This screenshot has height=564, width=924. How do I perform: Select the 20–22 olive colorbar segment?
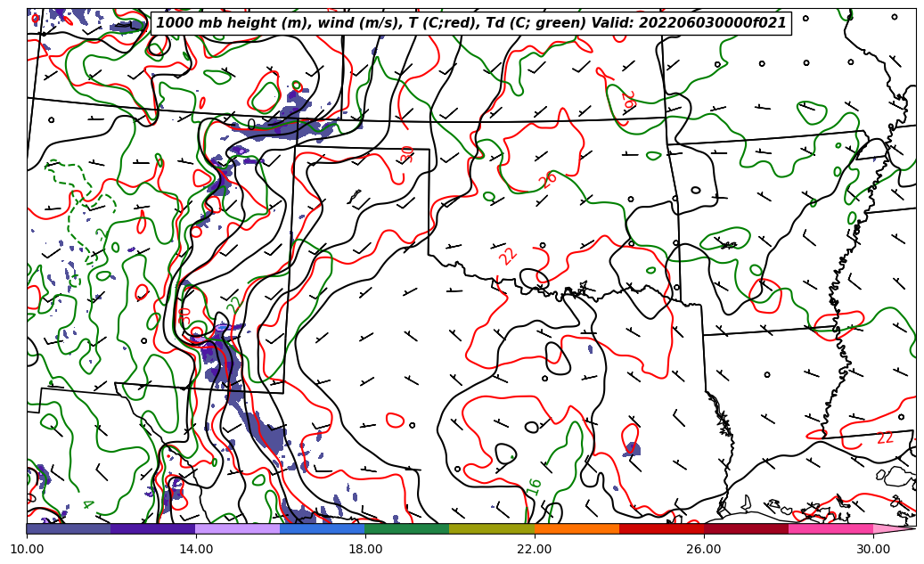click(x=492, y=528)
